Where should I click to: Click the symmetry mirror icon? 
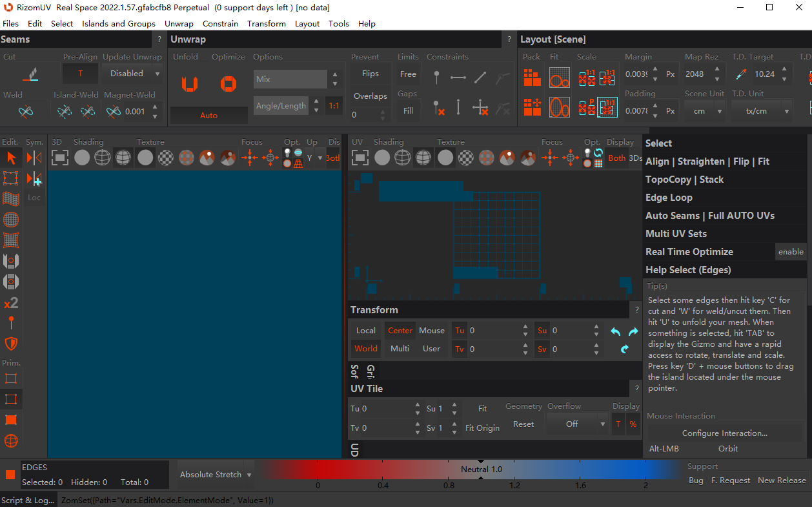pyautogui.click(x=34, y=158)
